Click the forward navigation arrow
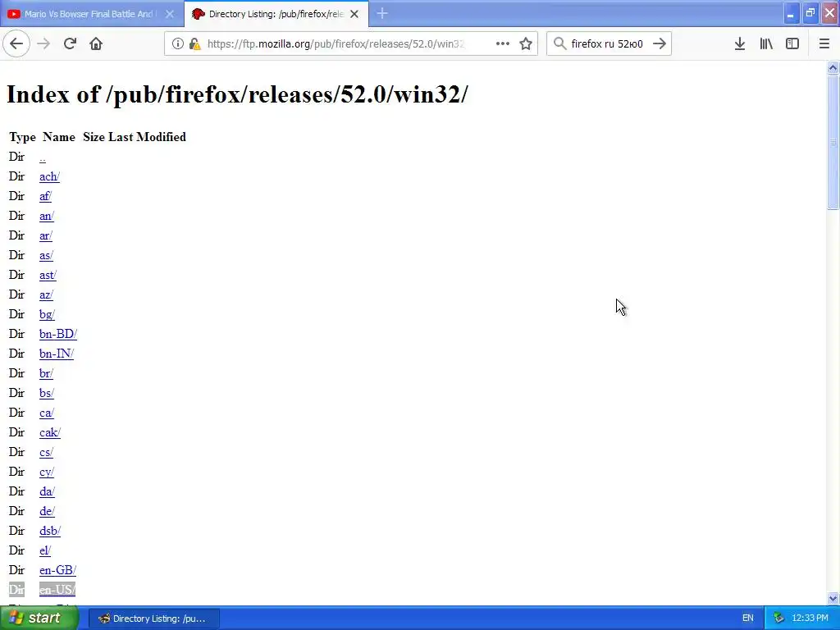Viewport: 840px width, 630px height. [43, 44]
